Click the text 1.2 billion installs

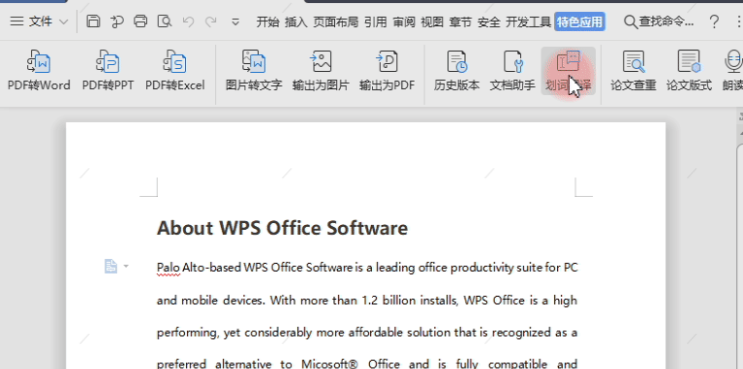coord(410,300)
